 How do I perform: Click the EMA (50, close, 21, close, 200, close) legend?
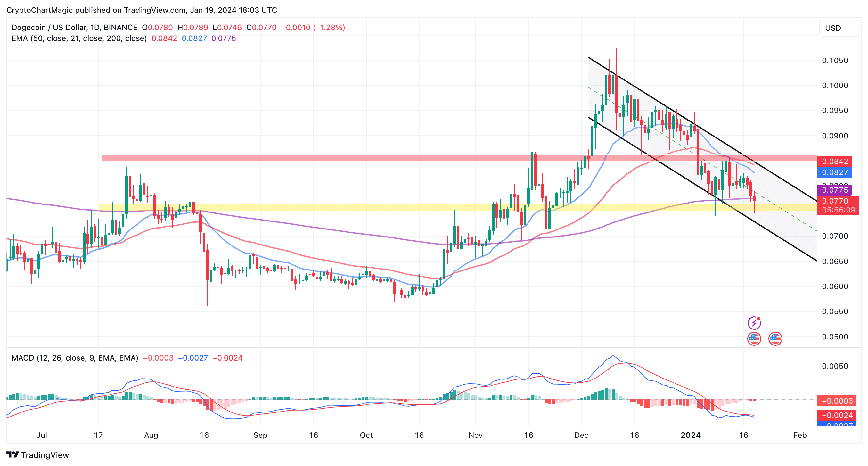coord(79,38)
